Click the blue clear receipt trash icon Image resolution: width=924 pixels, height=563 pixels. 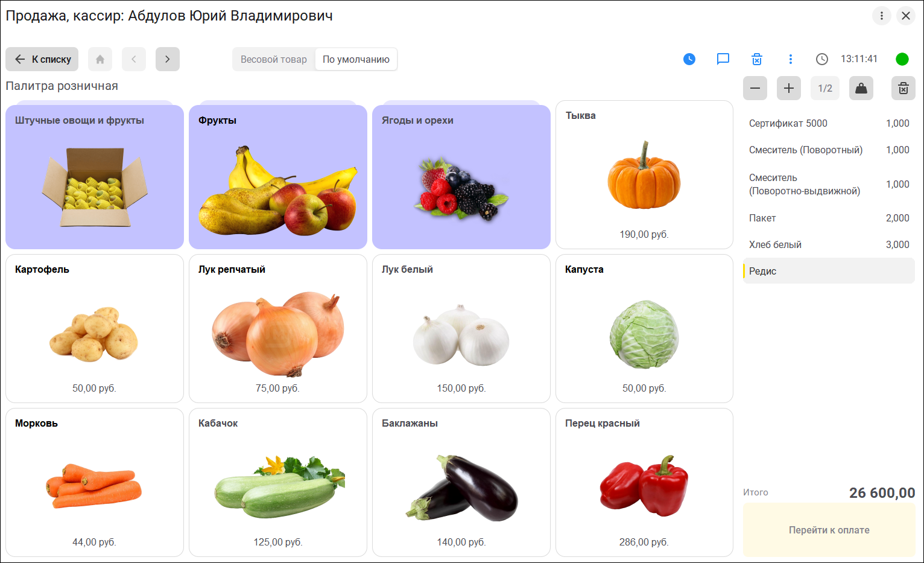click(757, 59)
